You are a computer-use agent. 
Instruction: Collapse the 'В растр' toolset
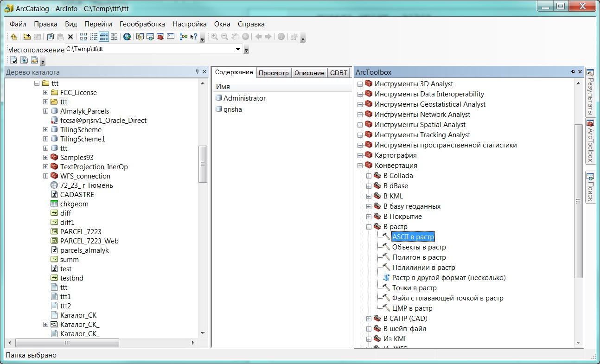tap(369, 227)
